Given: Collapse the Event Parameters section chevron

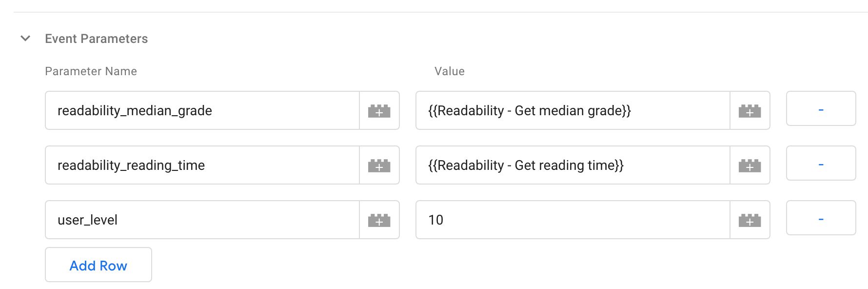Looking at the screenshot, I should tap(25, 38).
